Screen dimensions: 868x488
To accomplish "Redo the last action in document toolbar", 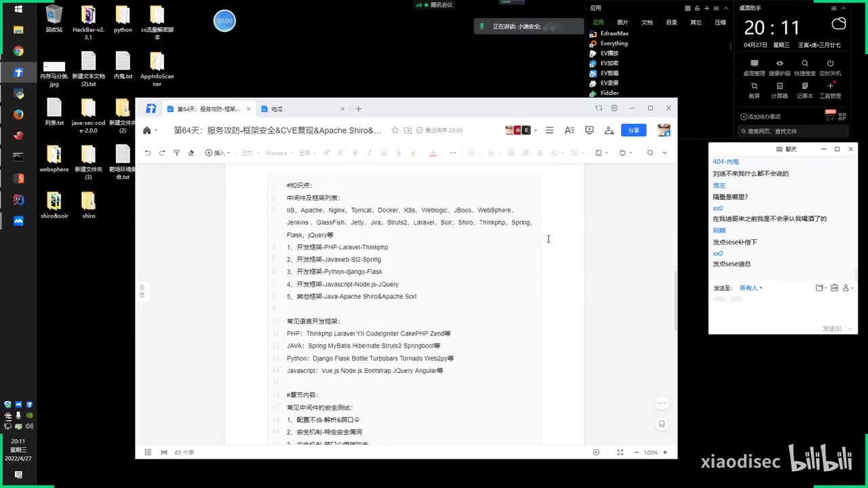I will tap(162, 152).
